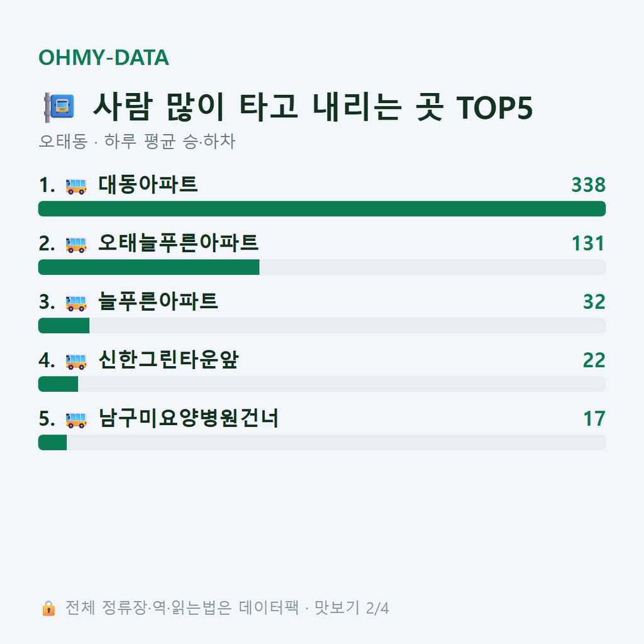Click the bus icon beside 늘푸른아파트
644x644 pixels.
(x=76, y=303)
